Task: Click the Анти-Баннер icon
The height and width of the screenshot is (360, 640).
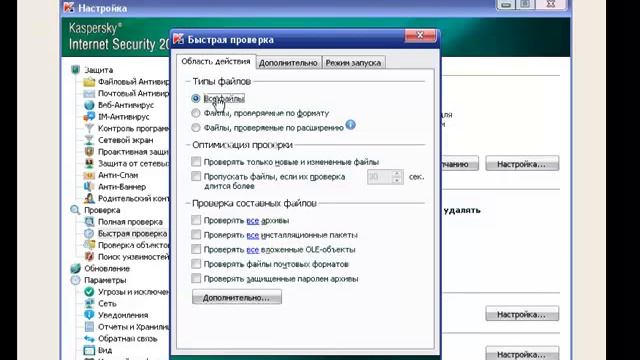Action: tap(89, 187)
